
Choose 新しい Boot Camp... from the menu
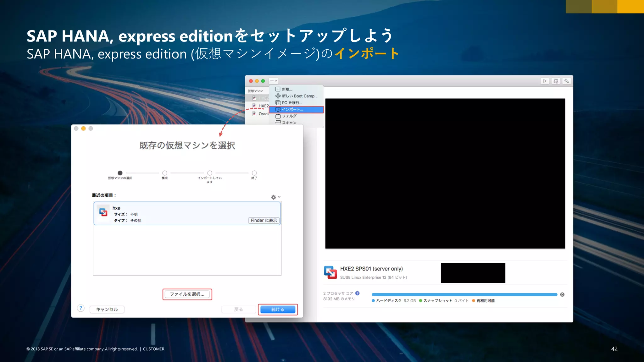[296, 96]
